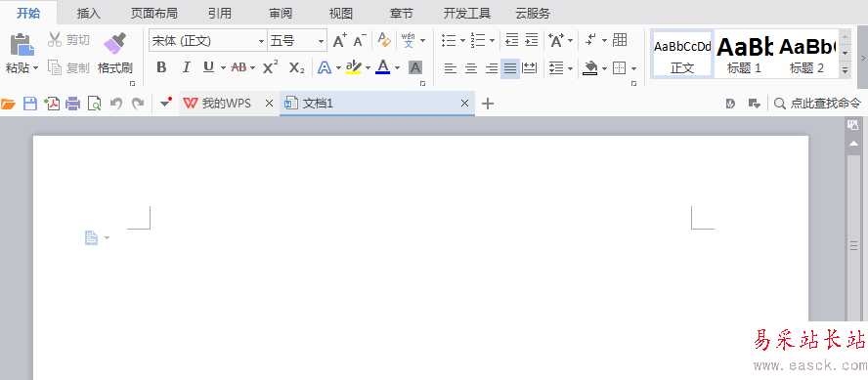Open file with the folder icon

point(8,104)
